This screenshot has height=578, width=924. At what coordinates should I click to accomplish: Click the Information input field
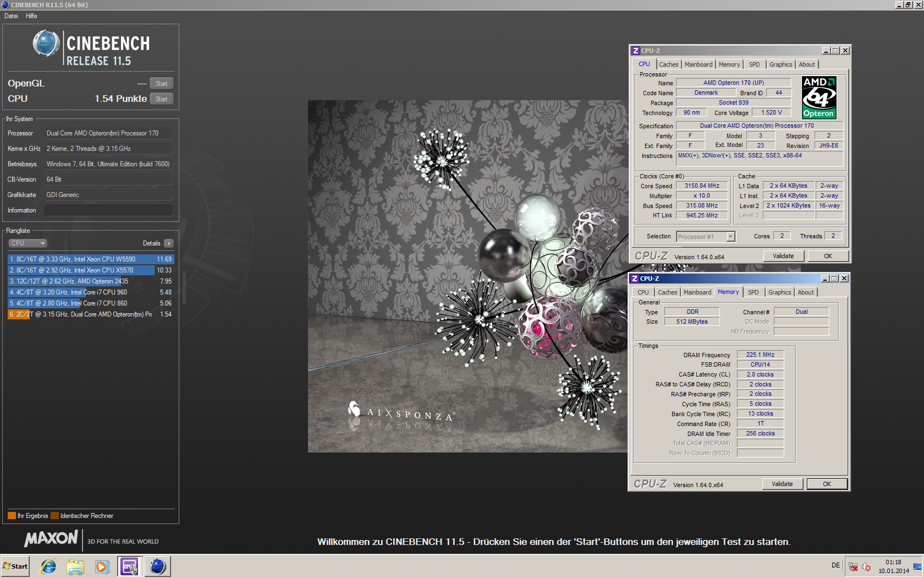coord(108,210)
